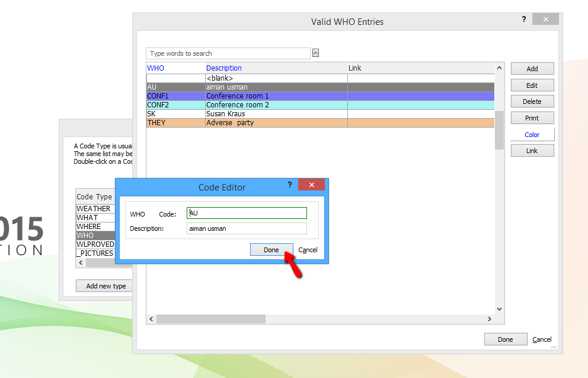The image size is (588, 378).
Task: Click the Add new type button
Action: click(104, 285)
